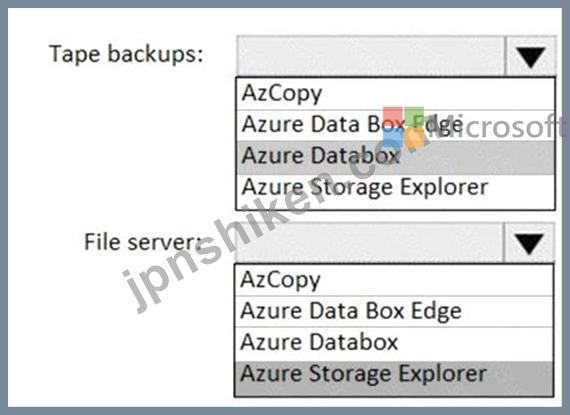Click the blue square of Microsoft logo
The width and height of the screenshot is (570, 415).
[393, 138]
